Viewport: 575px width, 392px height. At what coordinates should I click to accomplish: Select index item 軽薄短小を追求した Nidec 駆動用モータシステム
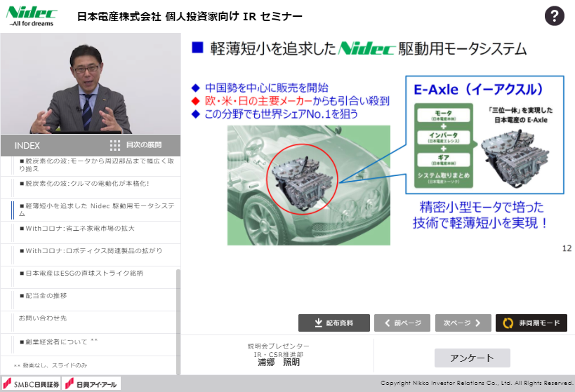coord(91,210)
